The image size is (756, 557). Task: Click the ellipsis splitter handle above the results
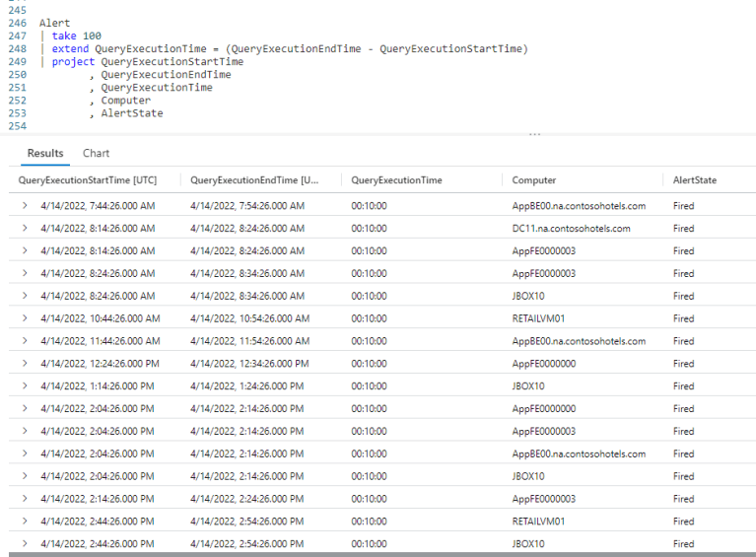(x=534, y=134)
